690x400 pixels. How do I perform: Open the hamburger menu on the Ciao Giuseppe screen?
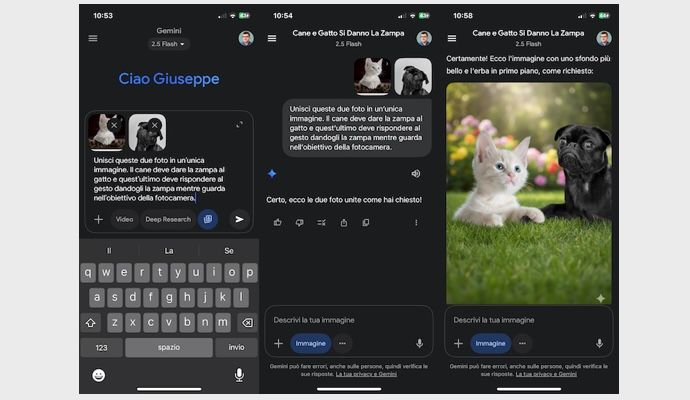[x=93, y=38]
